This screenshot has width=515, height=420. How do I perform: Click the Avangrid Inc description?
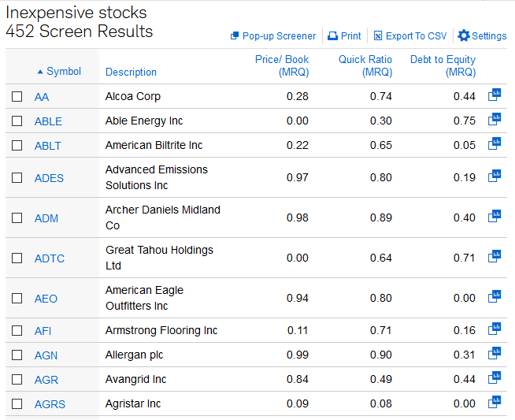coord(135,379)
